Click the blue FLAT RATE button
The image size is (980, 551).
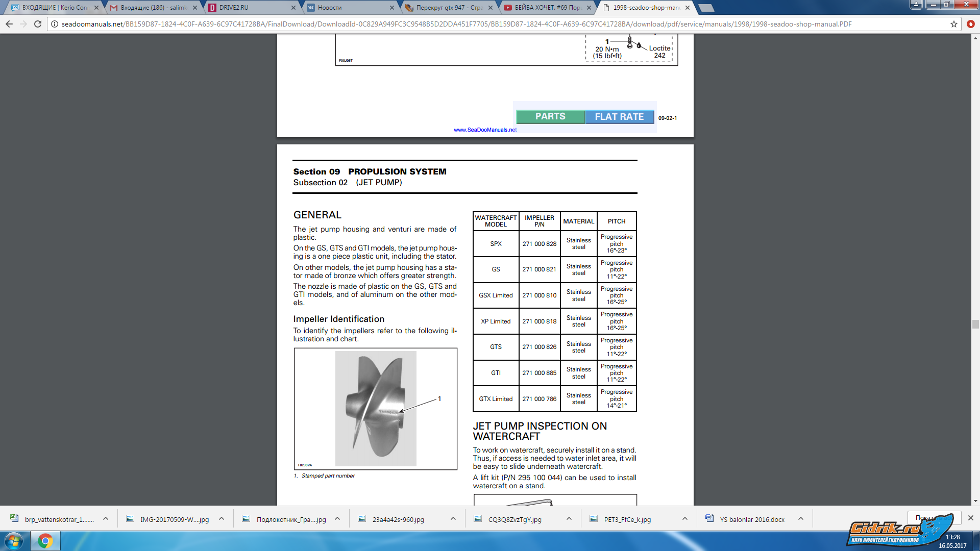point(619,117)
